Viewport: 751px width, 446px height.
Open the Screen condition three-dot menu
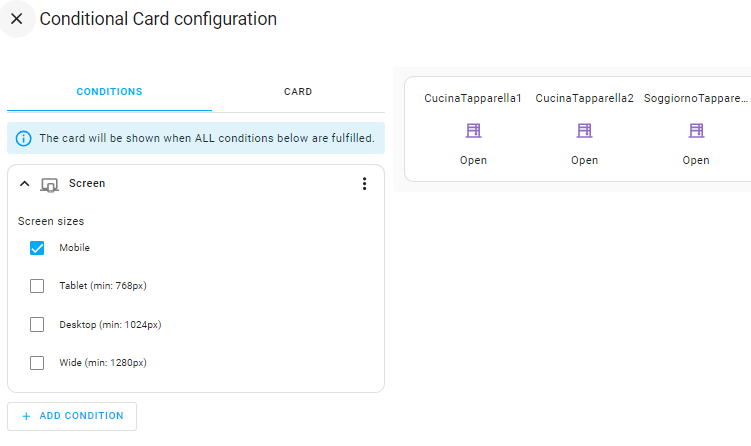364,184
